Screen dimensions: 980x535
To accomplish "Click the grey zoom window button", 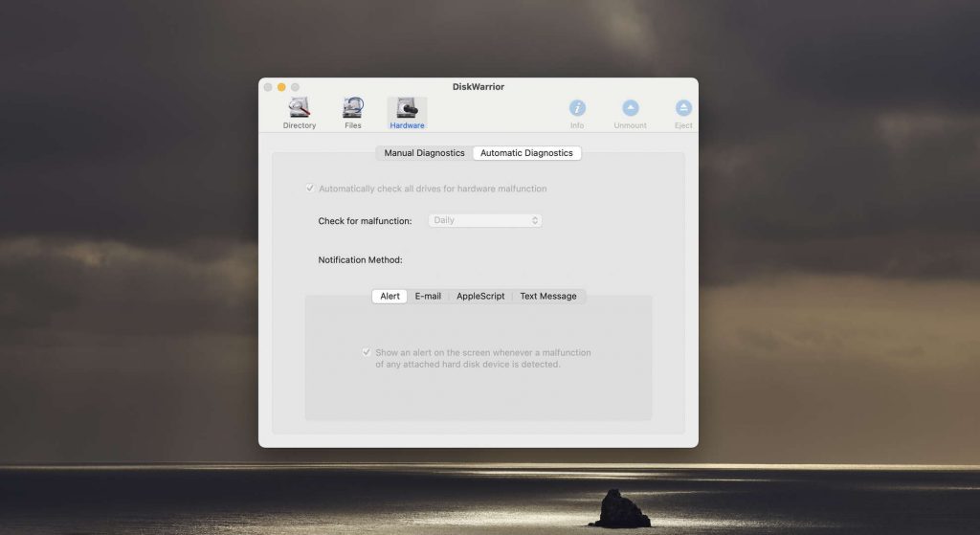I will (296, 87).
